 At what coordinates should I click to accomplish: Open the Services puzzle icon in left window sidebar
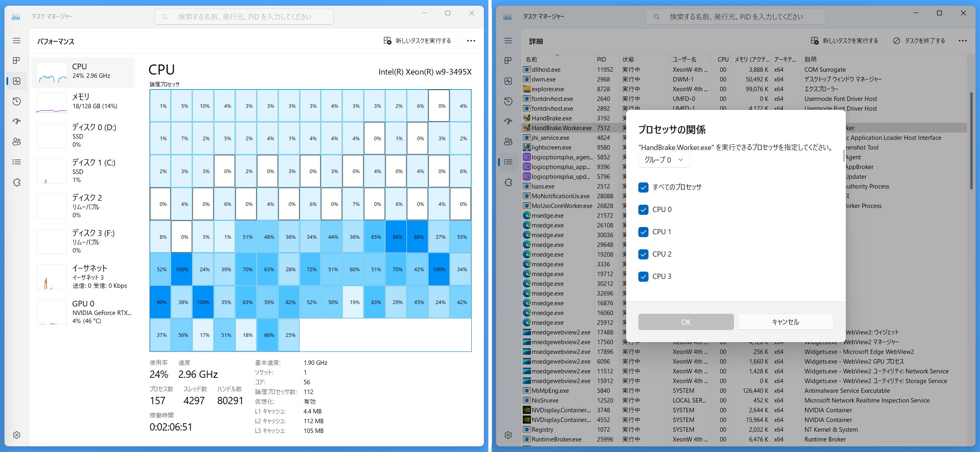coord(17,182)
